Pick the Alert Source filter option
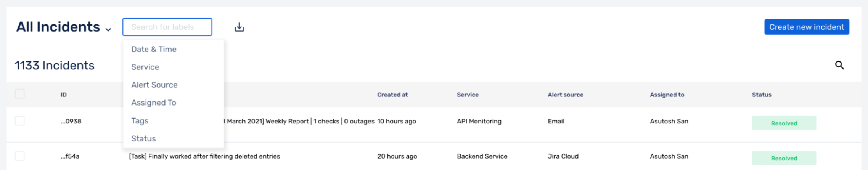This screenshot has height=170, width=868. (154, 85)
